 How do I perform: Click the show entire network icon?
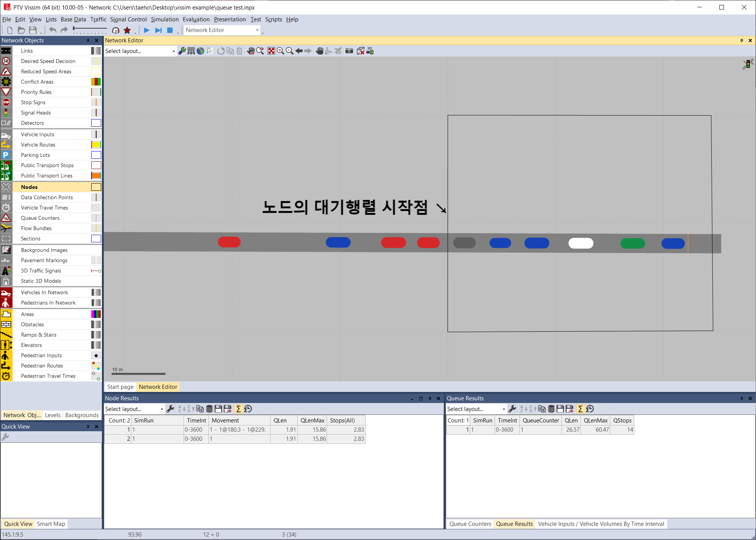[271, 51]
